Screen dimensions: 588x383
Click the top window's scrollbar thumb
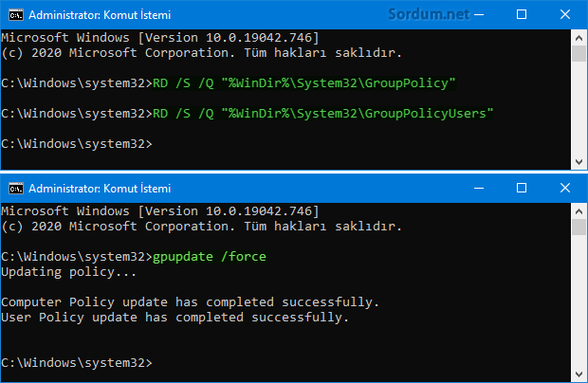click(x=579, y=54)
